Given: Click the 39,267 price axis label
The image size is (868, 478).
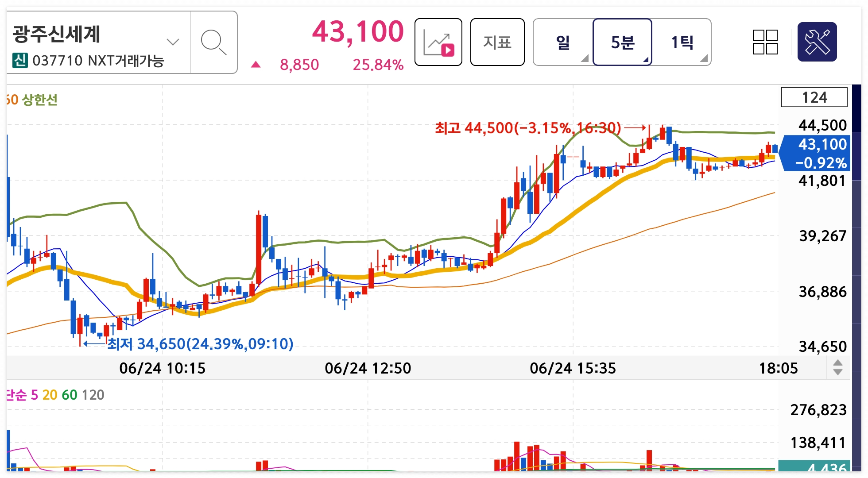Looking at the screenshot, I should [823, 236].
